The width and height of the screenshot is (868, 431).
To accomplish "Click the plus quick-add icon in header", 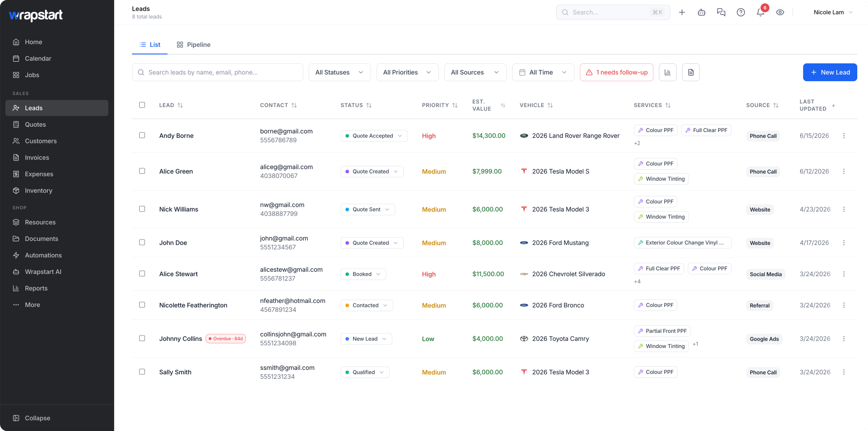I will coord(682,12).
